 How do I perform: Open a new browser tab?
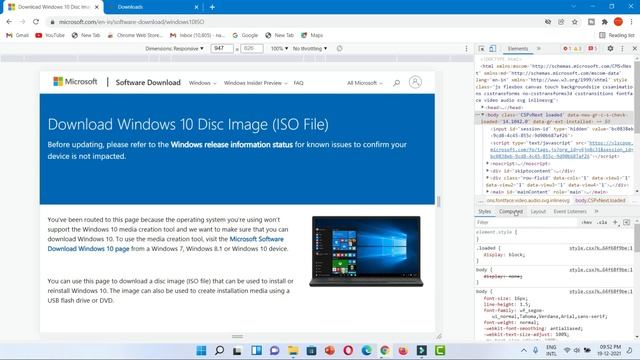pos(212,7)
